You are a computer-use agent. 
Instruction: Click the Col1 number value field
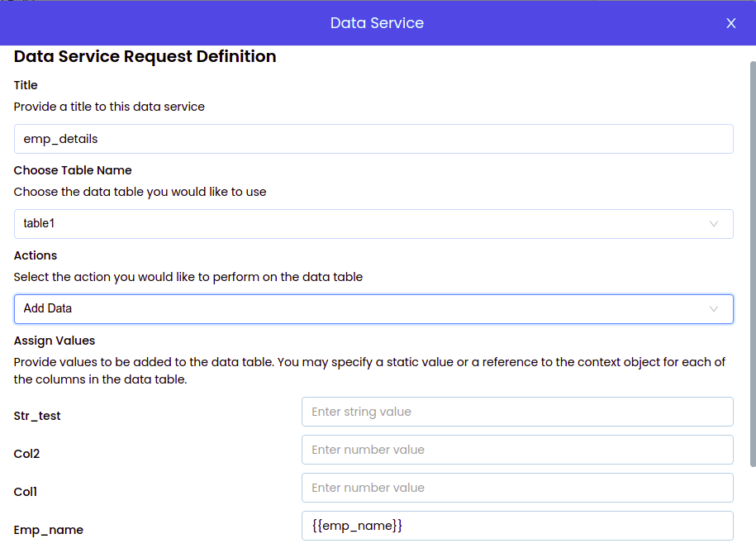click(516, 488)
